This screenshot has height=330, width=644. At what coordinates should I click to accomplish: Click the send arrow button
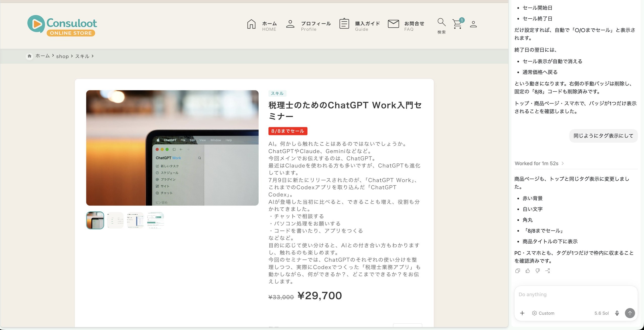click(x=630, y=313)
